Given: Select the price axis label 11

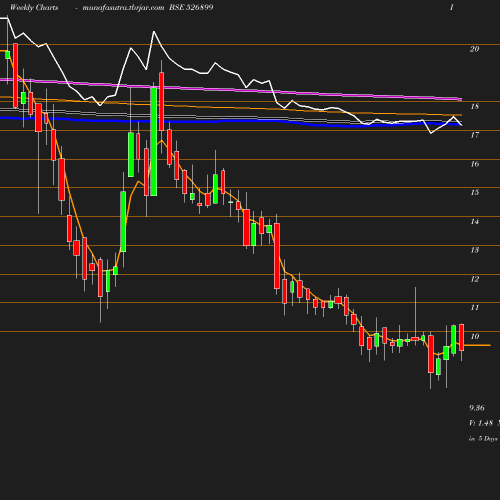Looking at the screenshot, I should pyautogui.click(x=475, y=307).
